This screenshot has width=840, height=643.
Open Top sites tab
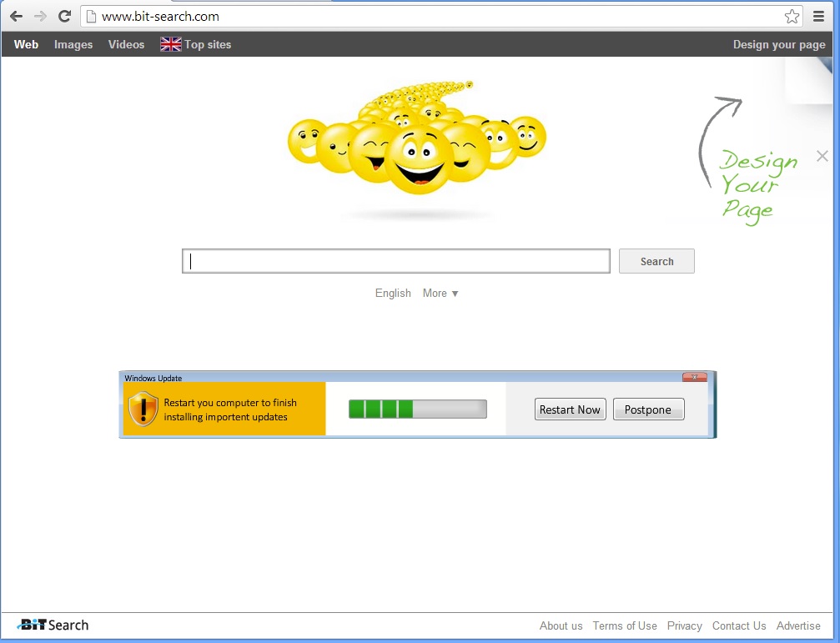(208, 44)
